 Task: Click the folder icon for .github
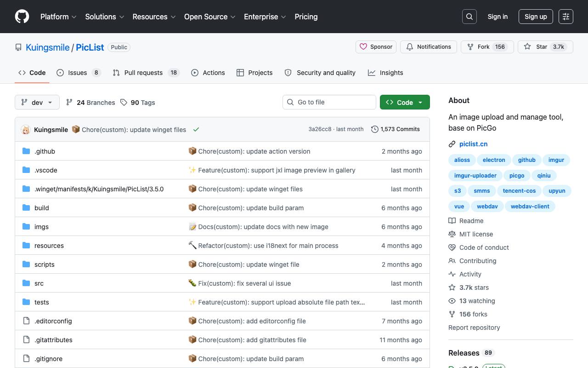[26, 151]
